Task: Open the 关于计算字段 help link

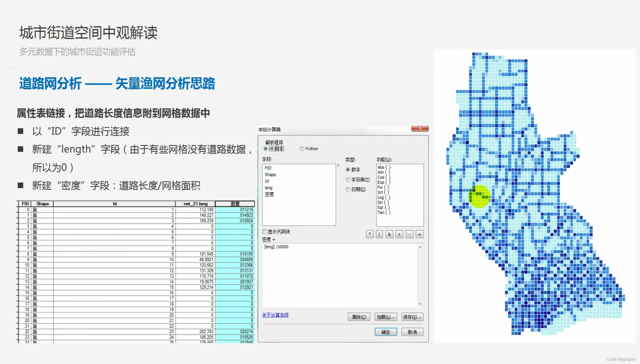Action: (x=275, y=315)
